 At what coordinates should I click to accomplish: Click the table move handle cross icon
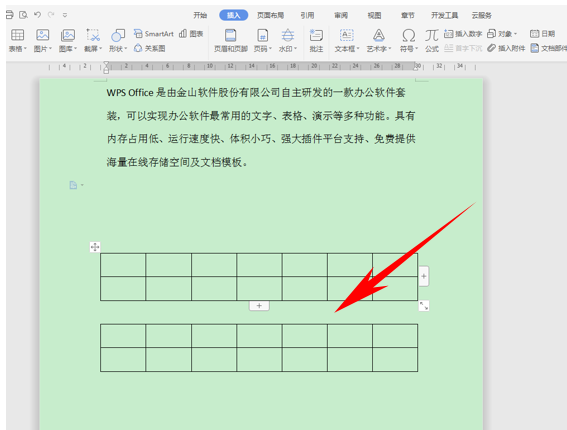point(95,247)
